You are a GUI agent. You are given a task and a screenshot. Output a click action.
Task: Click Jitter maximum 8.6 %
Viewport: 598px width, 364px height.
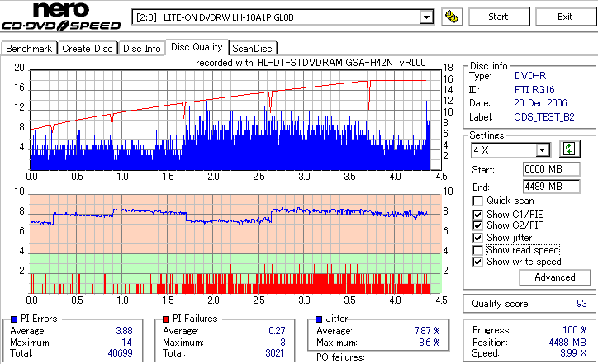point(430,343)
